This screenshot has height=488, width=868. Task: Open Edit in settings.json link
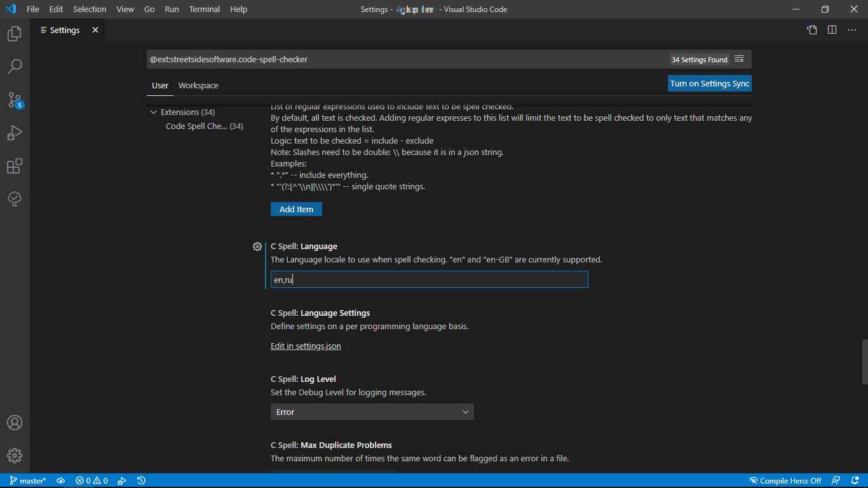click(x=306, y=346)
